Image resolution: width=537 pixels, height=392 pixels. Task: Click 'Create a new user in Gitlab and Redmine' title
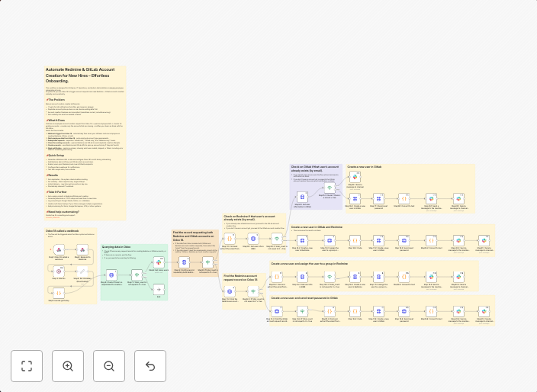point(317,227)
